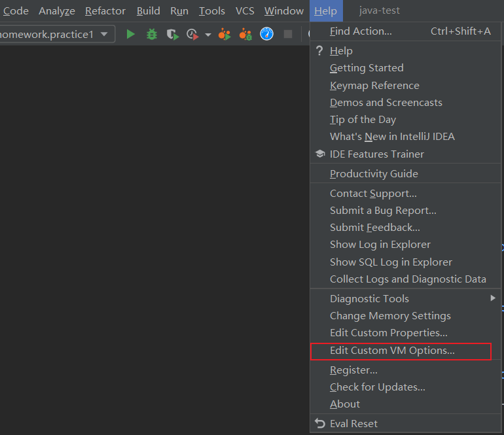Select Demos and Screencasts
The width and height of the screenshot is (504, 435).
(x=405, y=103)
